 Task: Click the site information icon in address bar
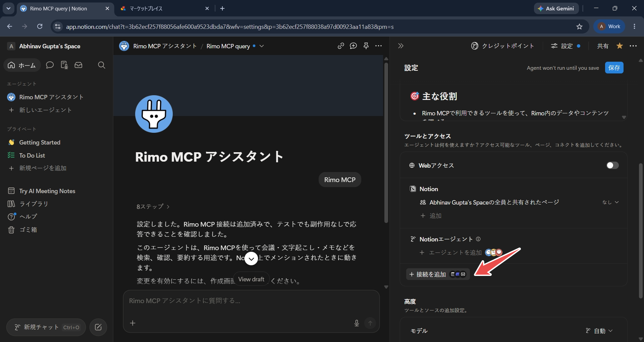coord(58,26)
